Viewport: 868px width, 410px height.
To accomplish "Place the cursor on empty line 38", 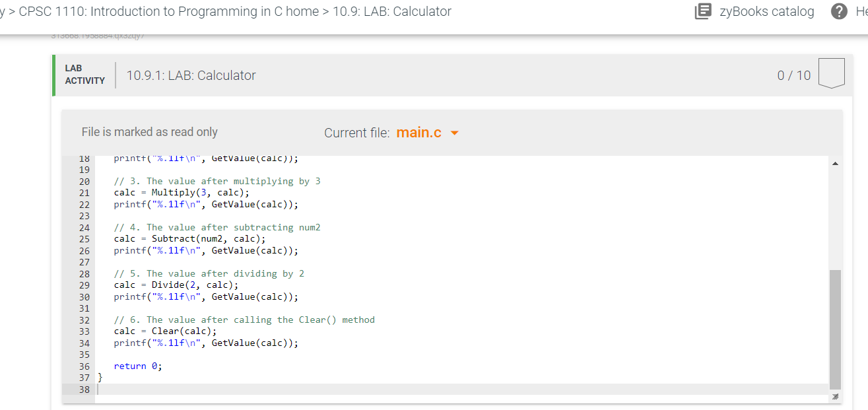I will tap(198, 389).
